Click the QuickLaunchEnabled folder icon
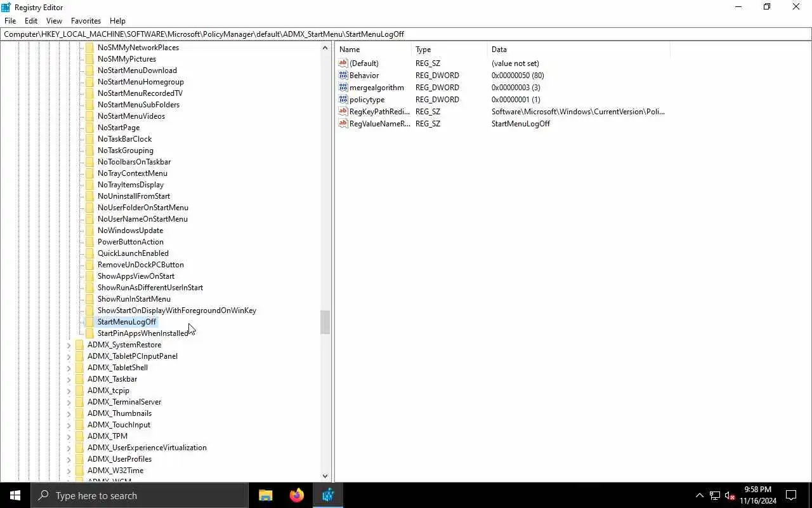This screenshot has width=812, height=508. click(x=89, y=253)
